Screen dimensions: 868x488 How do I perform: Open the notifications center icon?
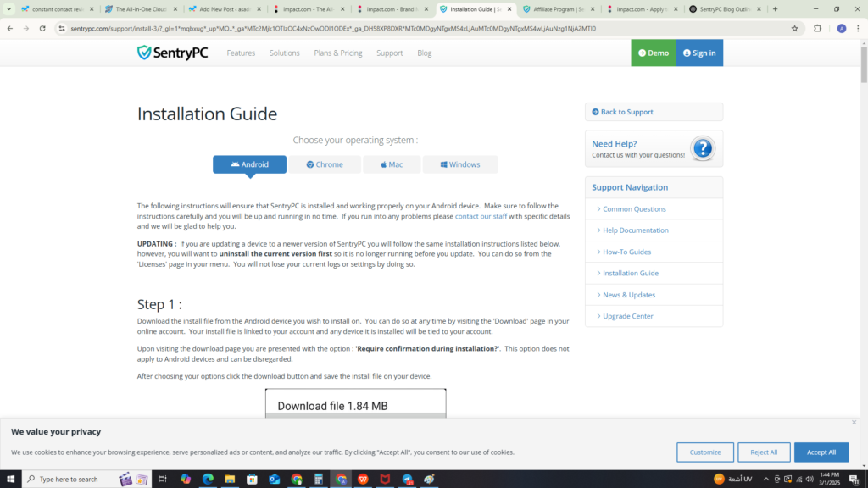(854, 480)
